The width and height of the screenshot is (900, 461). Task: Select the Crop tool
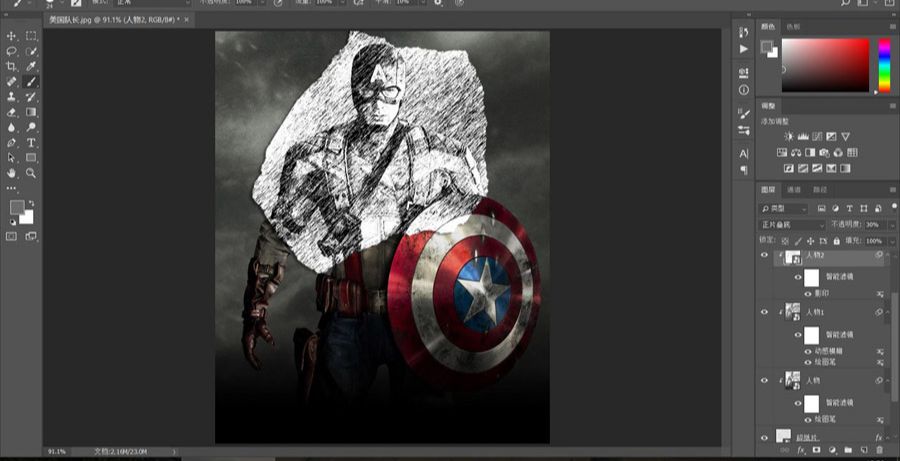point(11,67)
